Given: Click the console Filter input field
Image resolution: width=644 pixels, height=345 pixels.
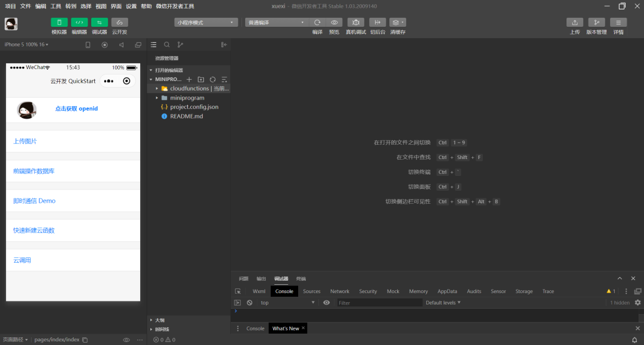Looking at the screenshot, I should [x=379, y=303].
